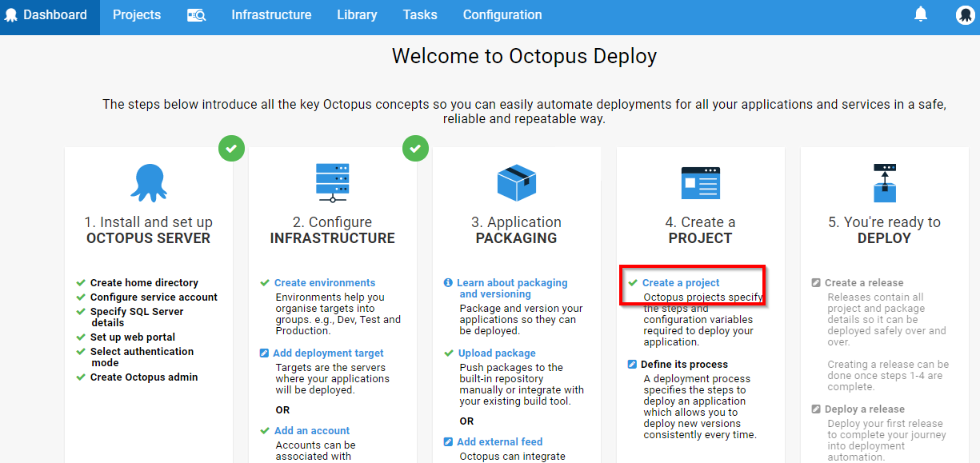Open the Add external feed link

tap(500, 442)
